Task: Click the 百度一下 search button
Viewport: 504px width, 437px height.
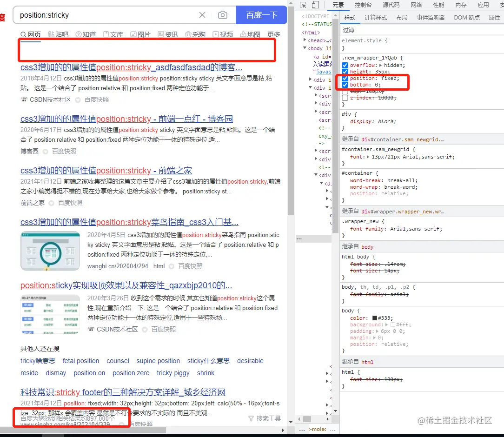Action: tap(261, 15)
